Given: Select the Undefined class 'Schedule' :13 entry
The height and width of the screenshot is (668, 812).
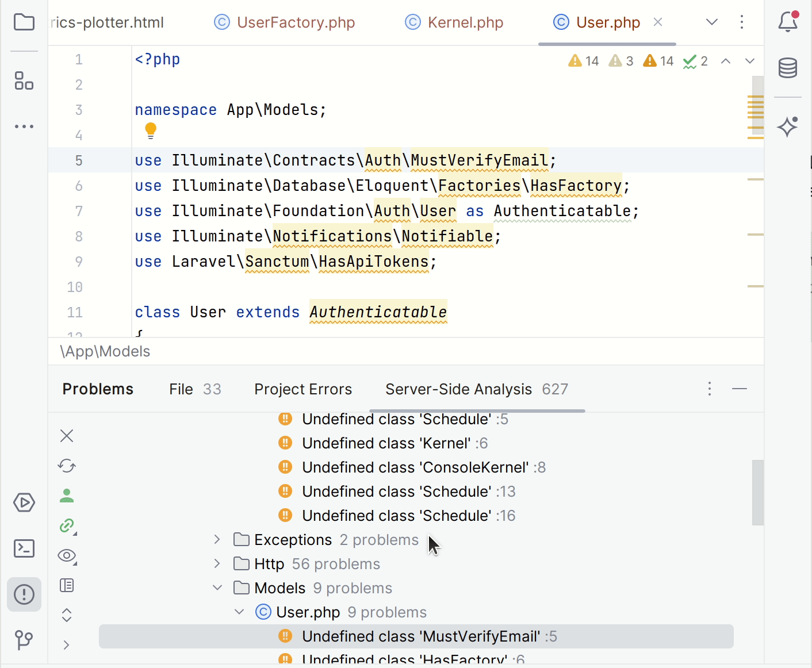Looking at the screenshot, I should [408, 491].
